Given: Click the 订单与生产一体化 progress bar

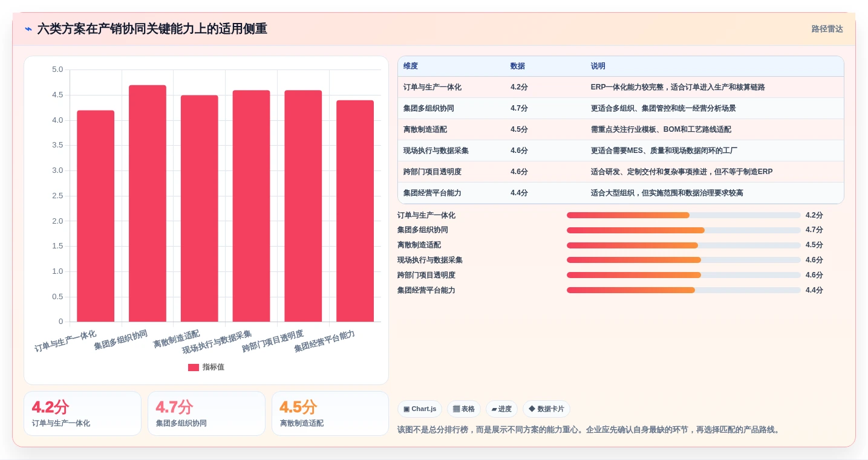Looking at the screenshot, I should pos(684,215).
